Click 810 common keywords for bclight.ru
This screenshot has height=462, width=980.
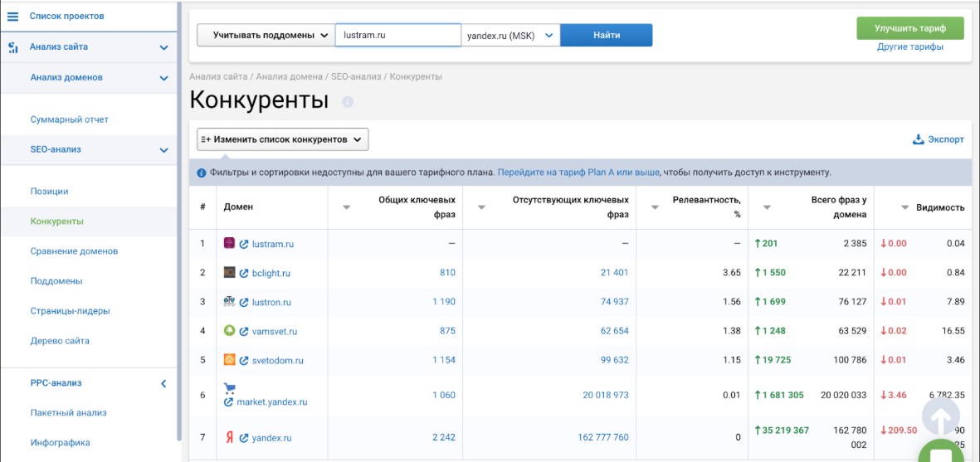point(447,273)
